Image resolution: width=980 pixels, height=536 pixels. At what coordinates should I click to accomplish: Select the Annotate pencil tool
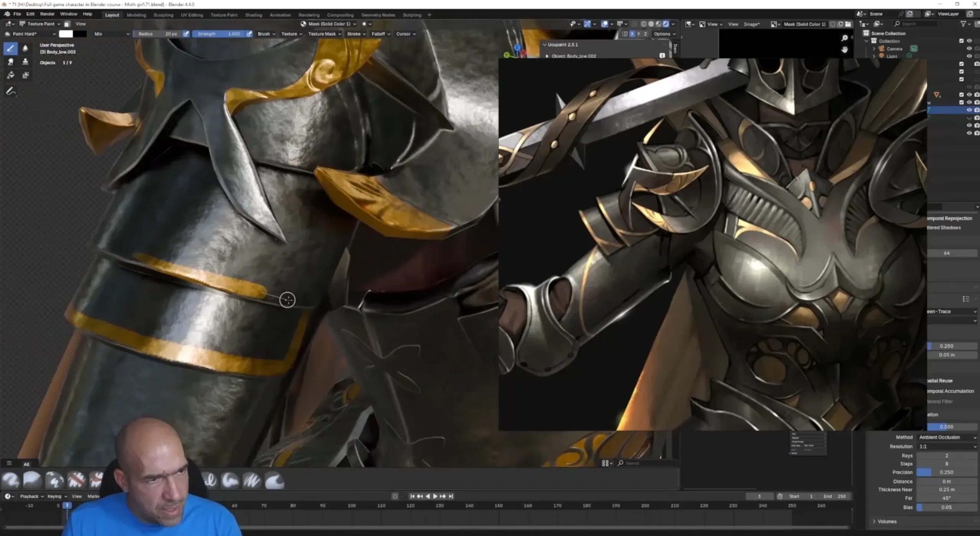click(x=10, y=91)
